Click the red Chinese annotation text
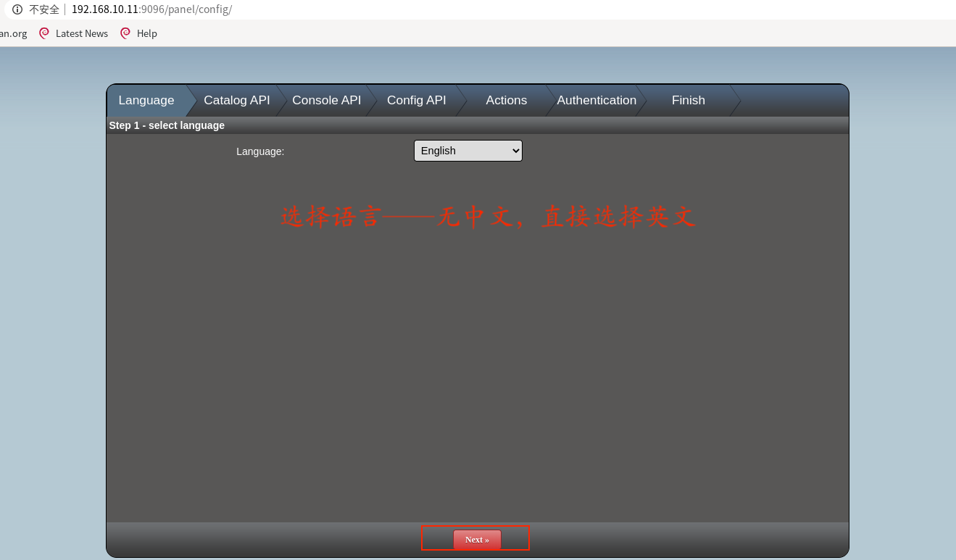The width and height of the screenshot is (956, 560). tap(488, 217)
